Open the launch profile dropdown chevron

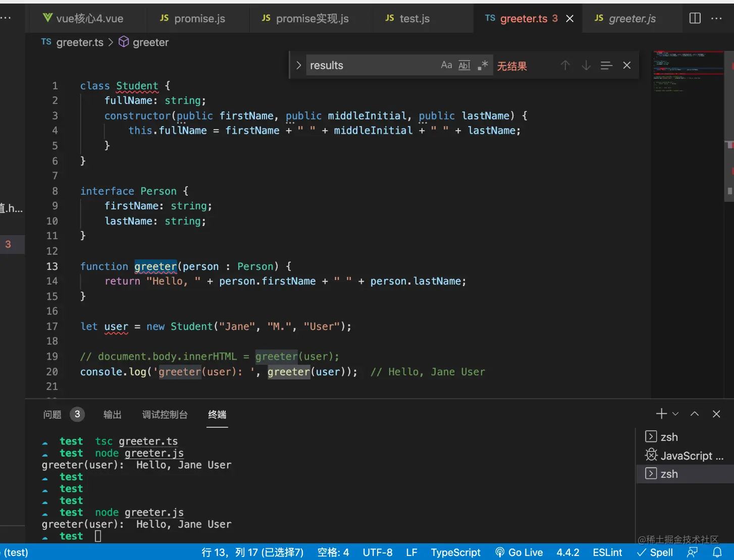tap(675, 414)
